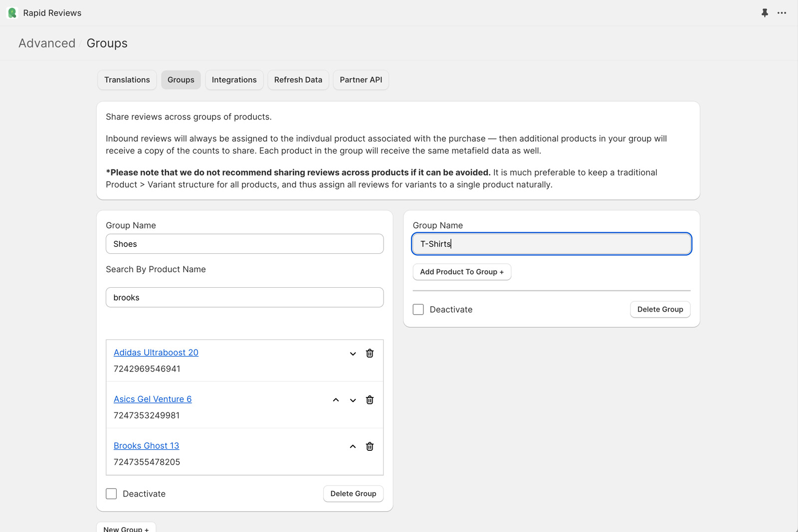Open the Brooks Ghost 13 product link
Image resolution: width=798 pixels, height=532 pixels.
[x=146, y=446]
